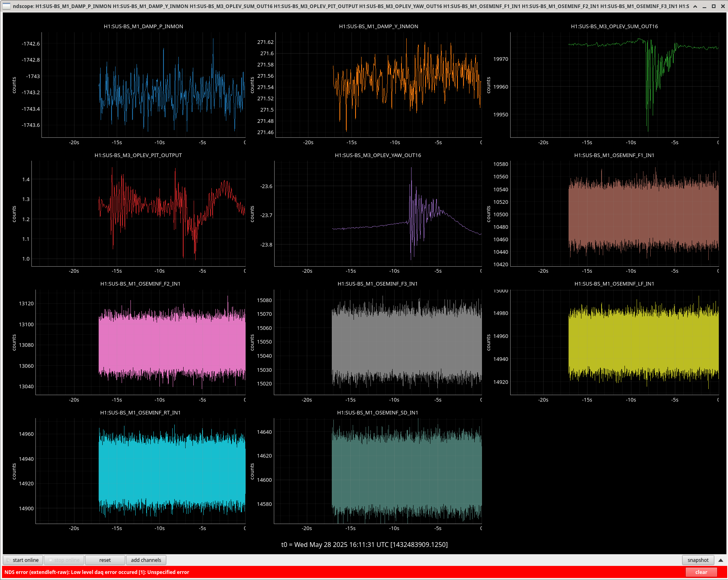This screenshot has width=728, height=580.
Task: Select the H1:SUS-BS_M3_OPLEV_SUM_OUT16 plot title
Action: pyautogui.click(x=614, y=26)
